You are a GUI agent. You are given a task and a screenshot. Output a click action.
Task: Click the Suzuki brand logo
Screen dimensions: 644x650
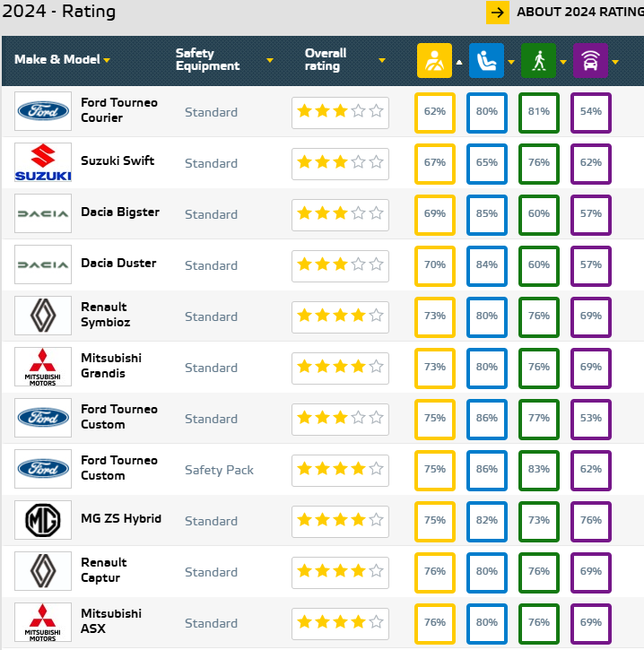click(x=43, y=163)
